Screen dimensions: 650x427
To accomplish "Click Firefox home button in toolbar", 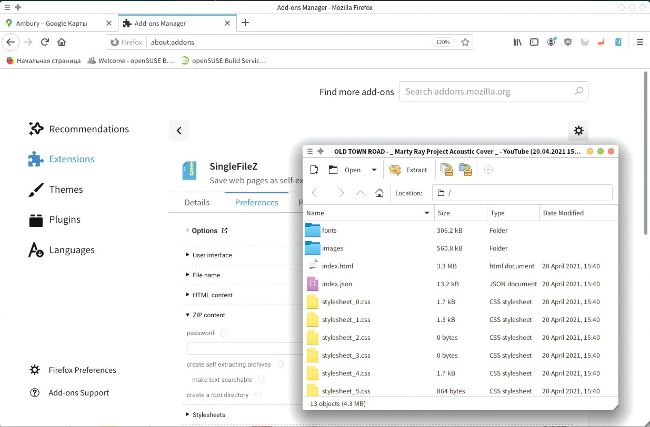I will [x=61, y=42].
